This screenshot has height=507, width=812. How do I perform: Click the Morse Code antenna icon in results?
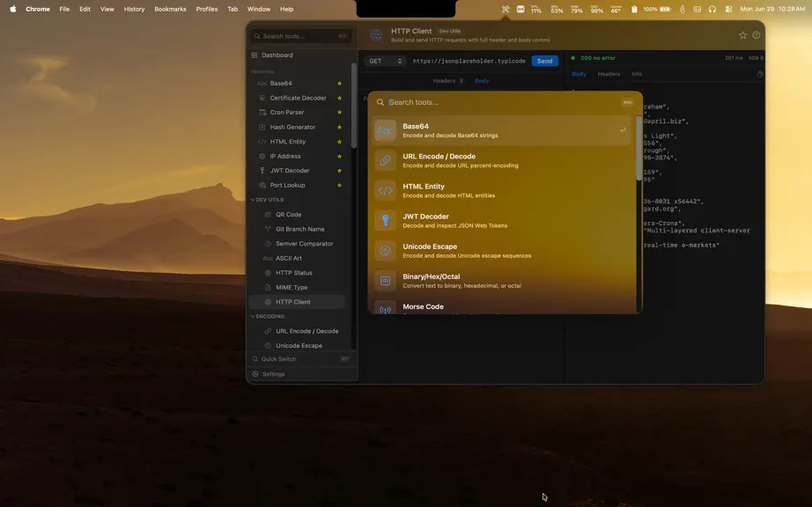(385, 309)
